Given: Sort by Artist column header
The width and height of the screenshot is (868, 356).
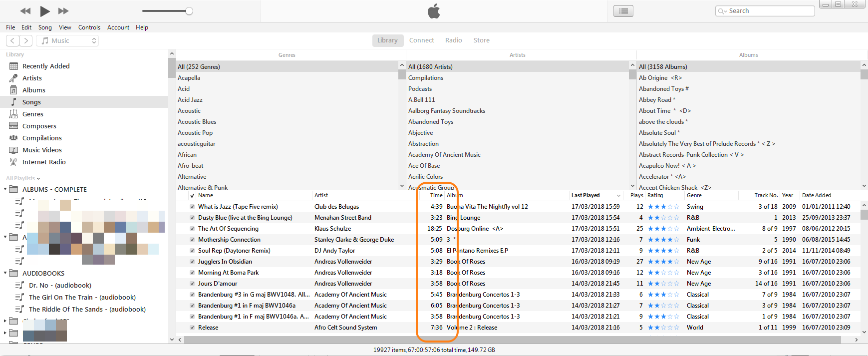Looking at the screenshot, I should tap(321, 195).
